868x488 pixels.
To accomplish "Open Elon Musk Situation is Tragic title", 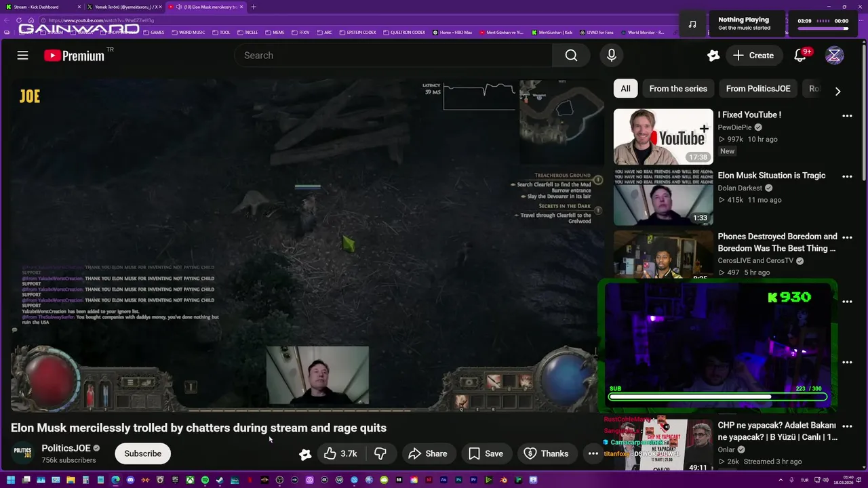I will pyautogui.click(x=771, y=176).
